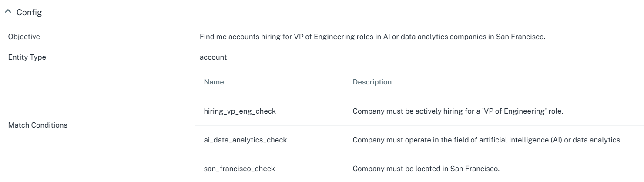Click the Config section title
644x182 pixels.
pos(29,13)
